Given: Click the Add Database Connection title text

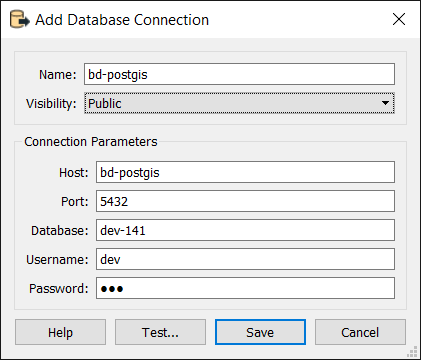Looking at the screenshot, I should pyautogui.click(x=122, y=20).
